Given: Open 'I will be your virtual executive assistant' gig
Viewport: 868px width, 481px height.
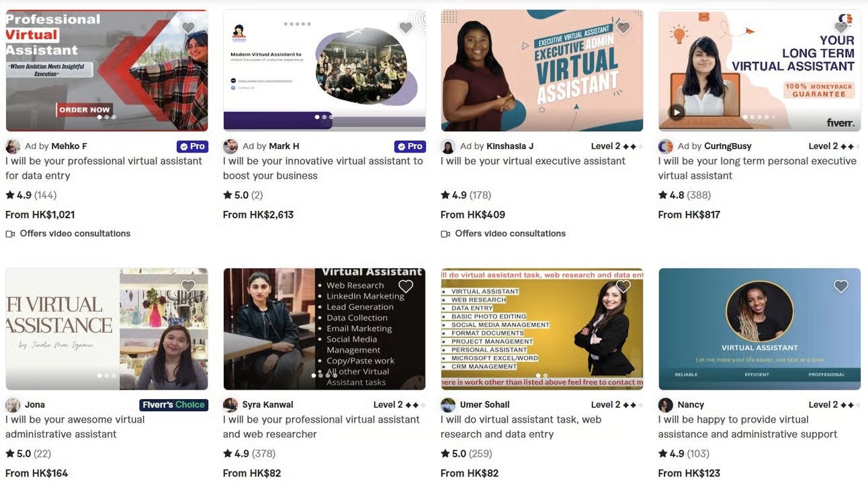Looking at the screenshot, I should pyautogui.click(x=533, y=161).
